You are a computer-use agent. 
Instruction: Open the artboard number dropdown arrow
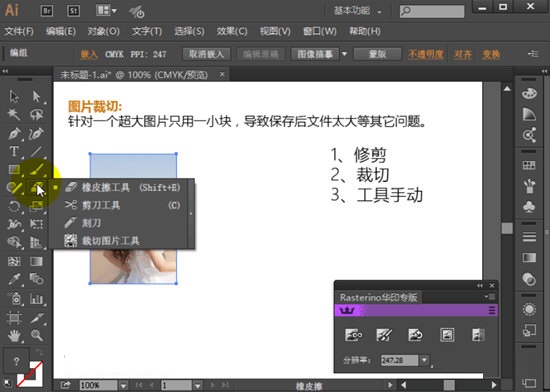[197, 385]
